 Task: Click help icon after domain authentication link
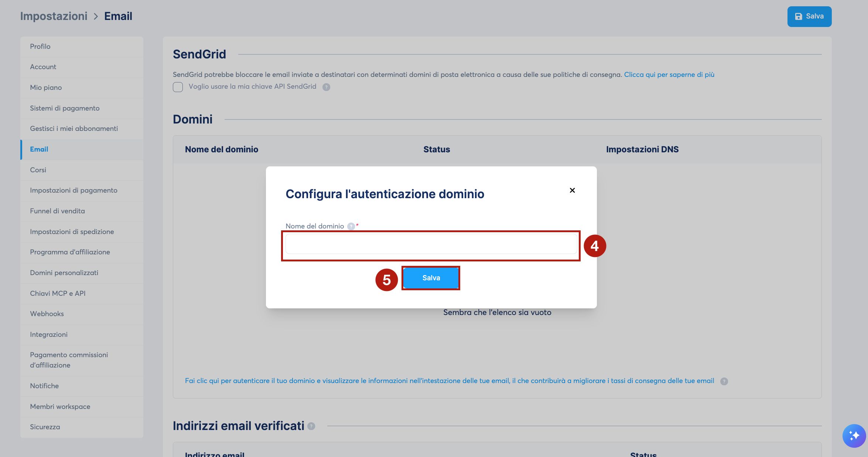724,381
